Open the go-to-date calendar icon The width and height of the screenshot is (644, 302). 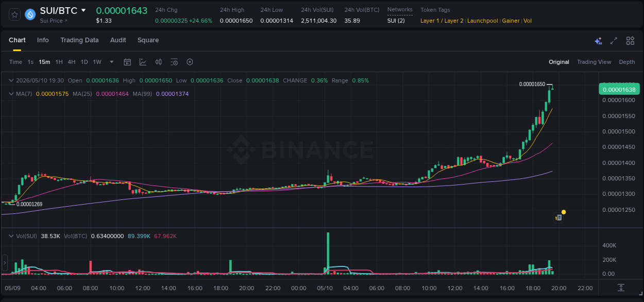coord(127,62)
